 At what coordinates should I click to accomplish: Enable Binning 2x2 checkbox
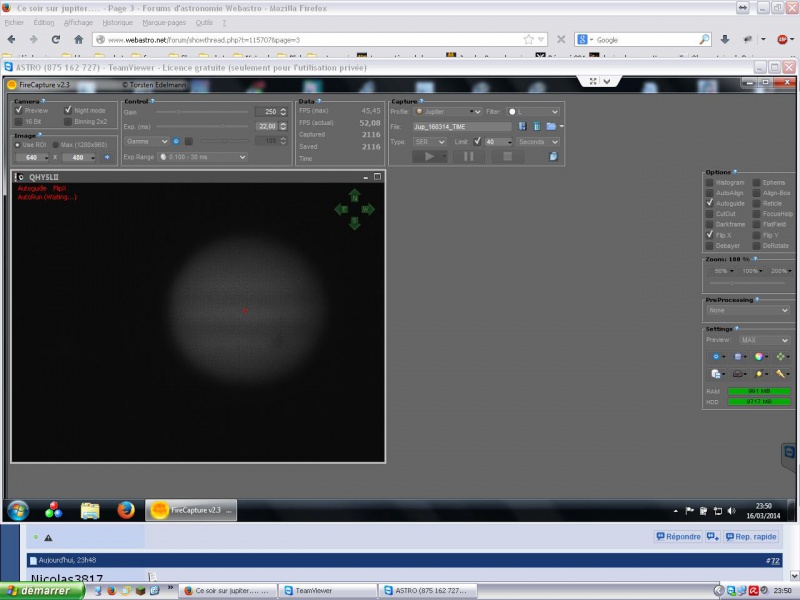coord(68,121)
